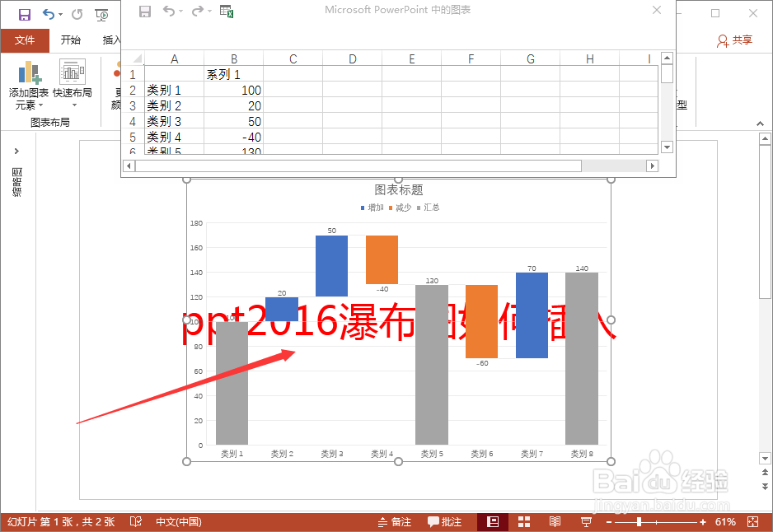The width and height of the screenshot is (773, 532).
Task: Select column A header
Action: pos(174,59)
